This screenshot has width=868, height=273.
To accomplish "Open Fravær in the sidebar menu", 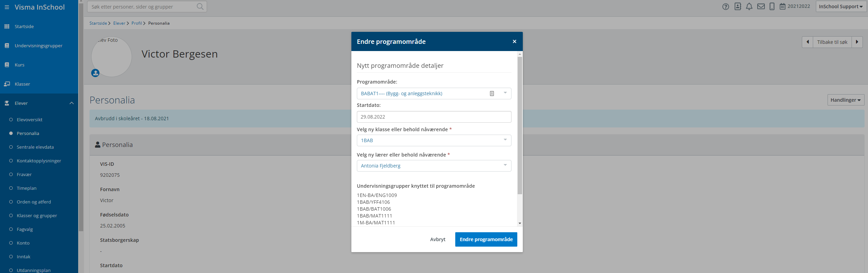I will (x=24, y=174).
